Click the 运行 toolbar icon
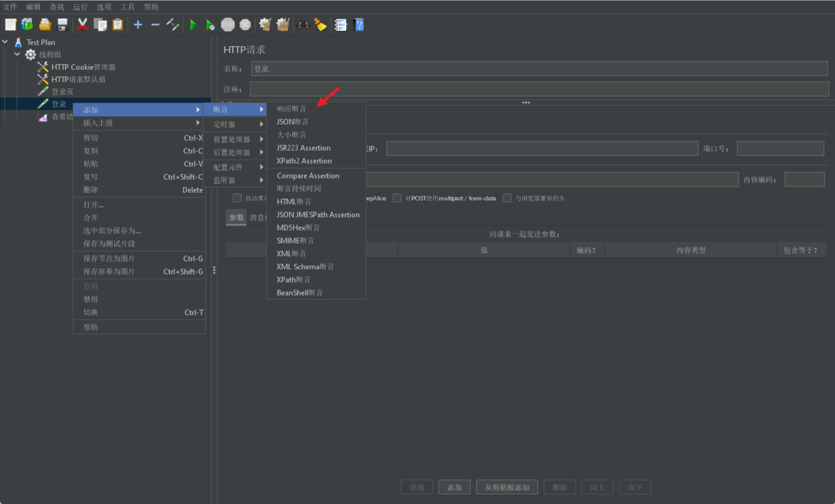The image size is (835, 504). 193,24
